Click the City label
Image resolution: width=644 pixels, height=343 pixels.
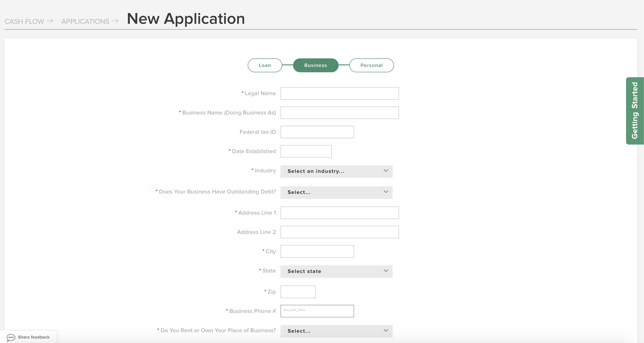point(270,251)
